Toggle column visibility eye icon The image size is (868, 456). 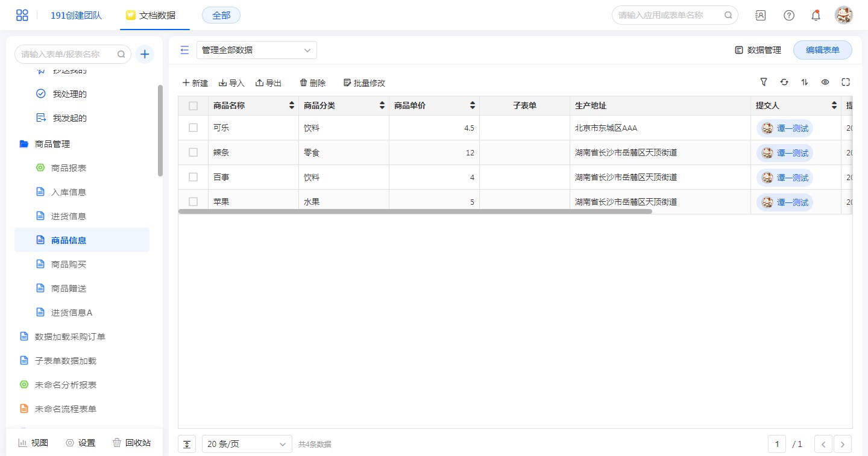[825, 83]
